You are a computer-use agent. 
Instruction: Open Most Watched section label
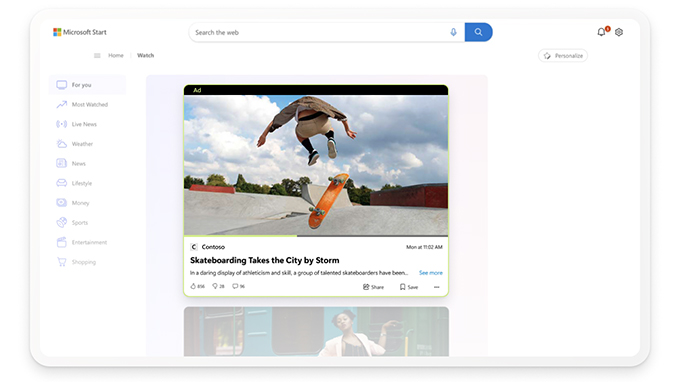pos(90,104)
